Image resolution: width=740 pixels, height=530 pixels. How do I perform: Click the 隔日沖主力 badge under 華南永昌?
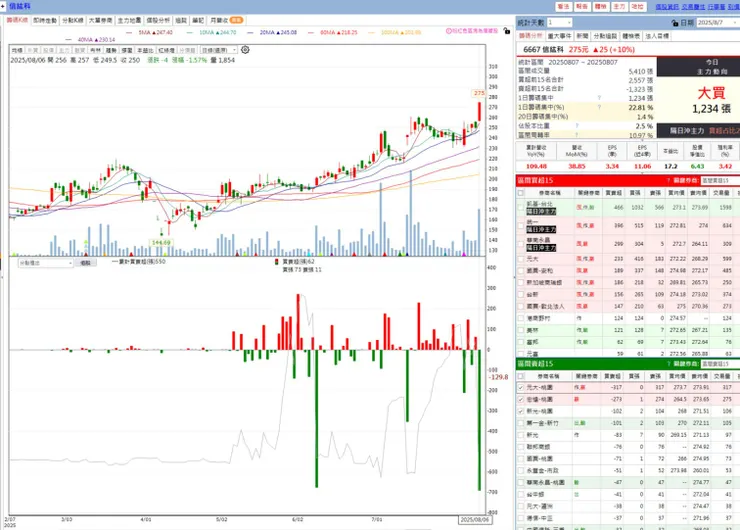pyautogui.click(x=541, y=247)
